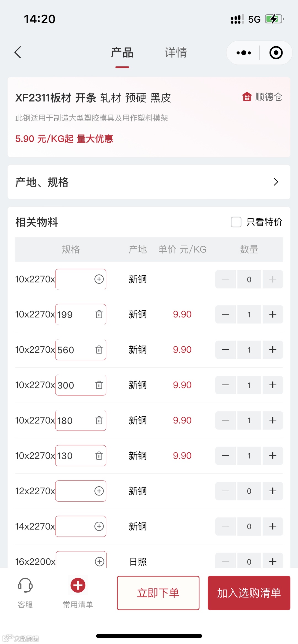Image resolution: width=298 pixels, height=644 pixels.
Task: Delete the 10x2270x199 row with trash icon
Action: [x=99, y=314]
